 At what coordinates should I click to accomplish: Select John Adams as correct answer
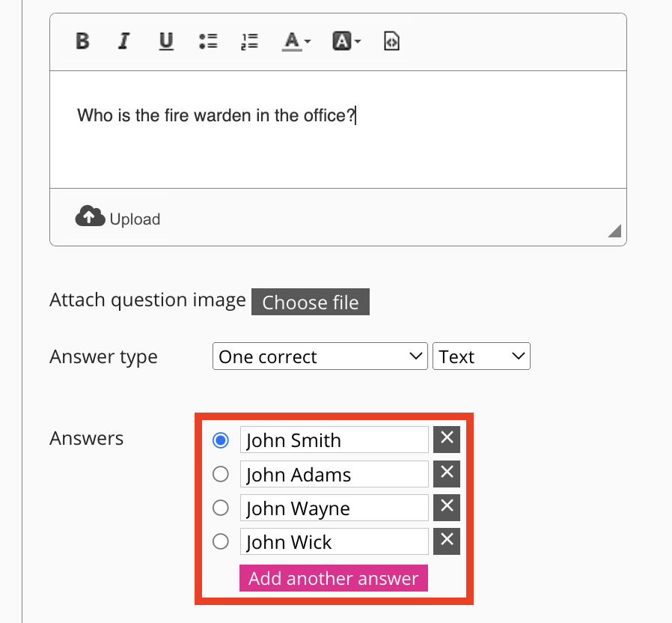tap(221, 474)
